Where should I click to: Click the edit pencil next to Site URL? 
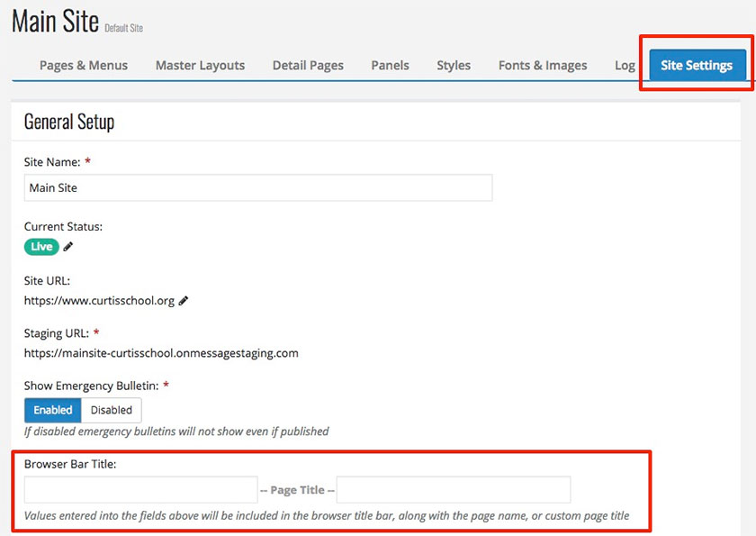point(184,301)
